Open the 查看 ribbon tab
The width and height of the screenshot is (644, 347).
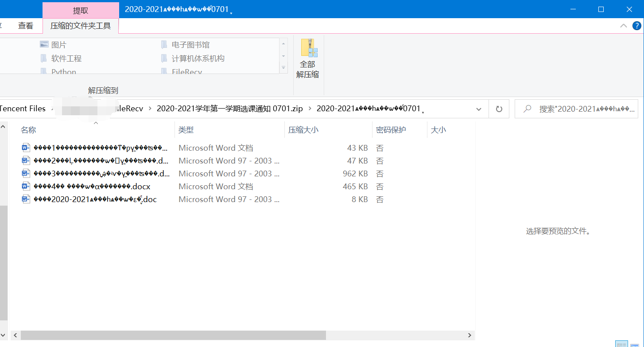(26, 26)
